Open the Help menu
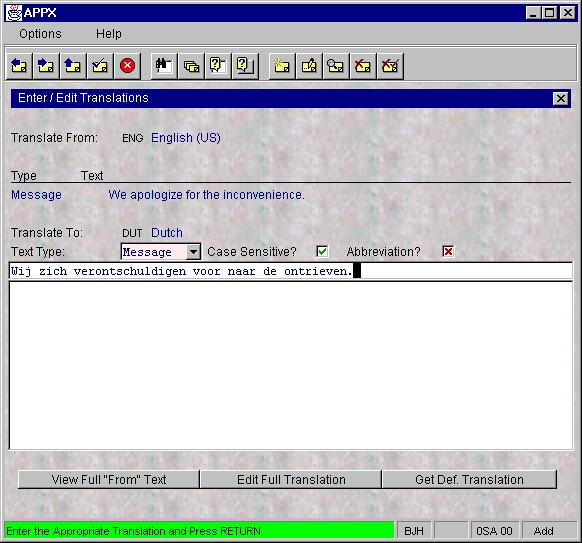Image resolution: width=582 pixels, height=543 pixels. click(x=109, y=34)
